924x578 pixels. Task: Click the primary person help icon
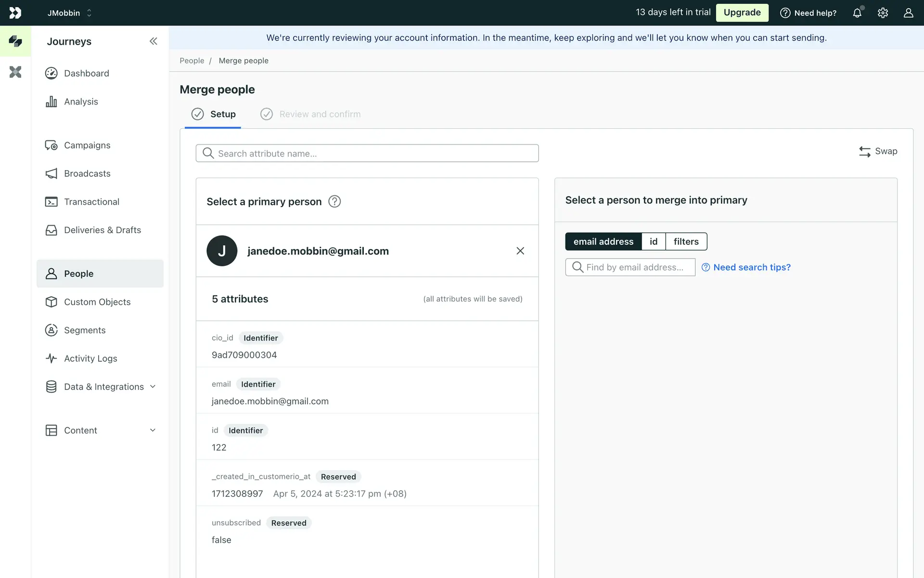coord(334,201)
